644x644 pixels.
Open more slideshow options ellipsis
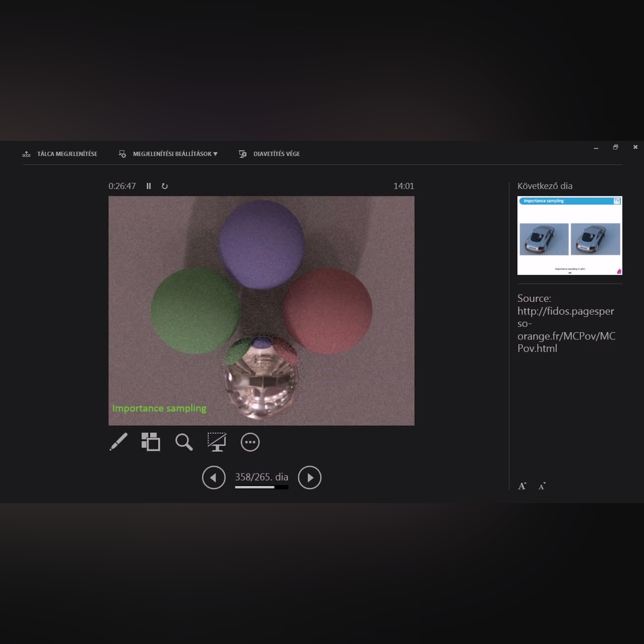point(250,442)
